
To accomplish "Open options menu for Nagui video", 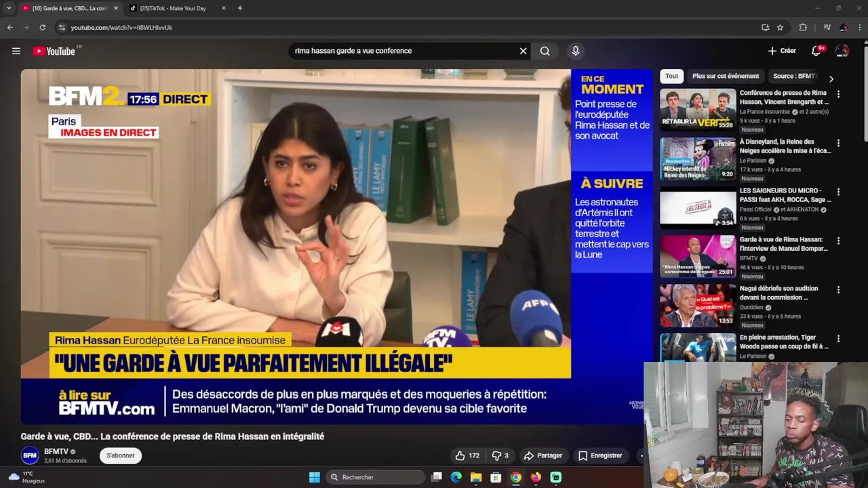I will [x=838, y=289].
